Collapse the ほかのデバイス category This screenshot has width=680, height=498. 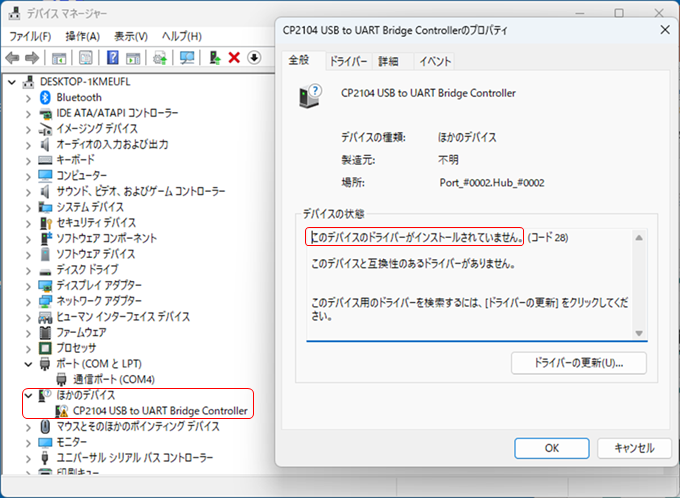coord(27,395)
